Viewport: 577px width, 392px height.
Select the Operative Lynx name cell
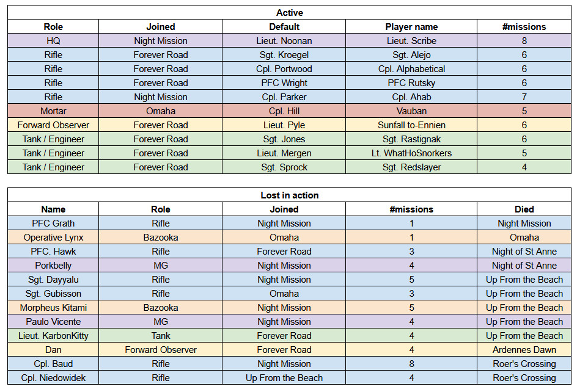[x=53, y=237]
